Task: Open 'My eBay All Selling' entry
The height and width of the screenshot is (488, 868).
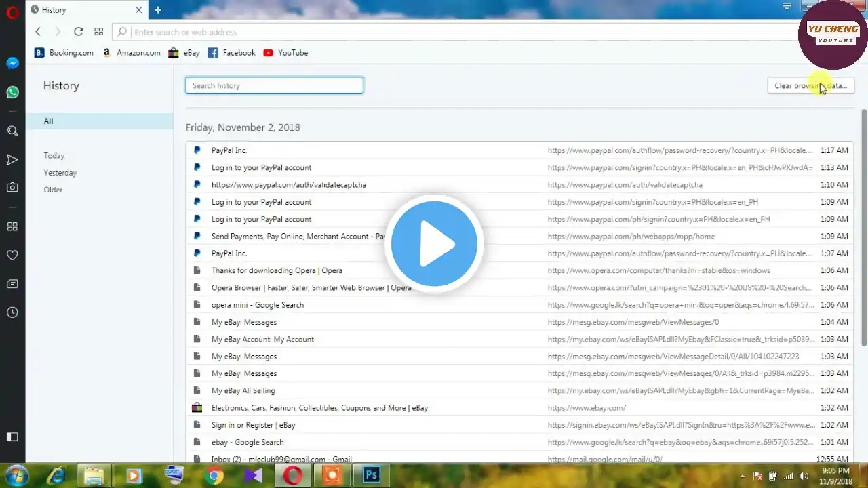Action: [x=519, y=391]
